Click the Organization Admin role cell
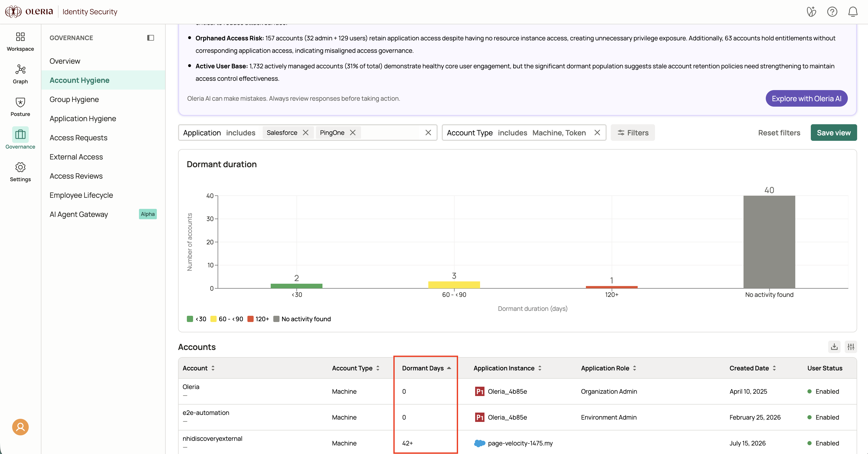868x454 pixels. (x=608, y=391)
